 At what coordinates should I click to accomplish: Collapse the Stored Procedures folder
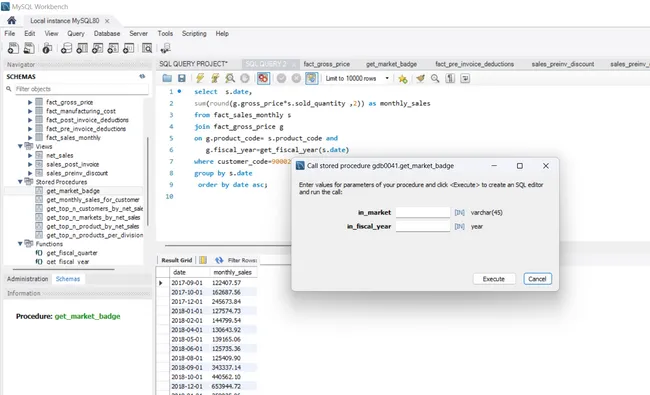tap(20, 182)
